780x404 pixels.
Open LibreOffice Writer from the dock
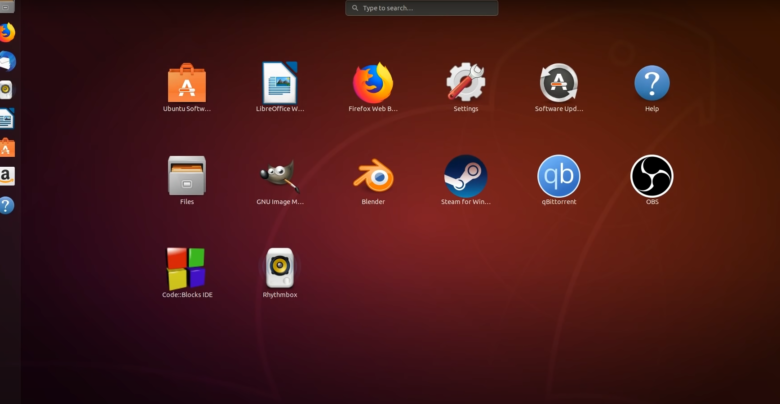[x=6, y=119]
